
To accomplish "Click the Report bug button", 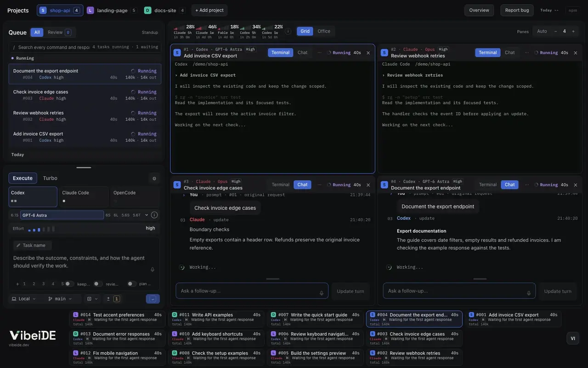I will click(517, 10).
